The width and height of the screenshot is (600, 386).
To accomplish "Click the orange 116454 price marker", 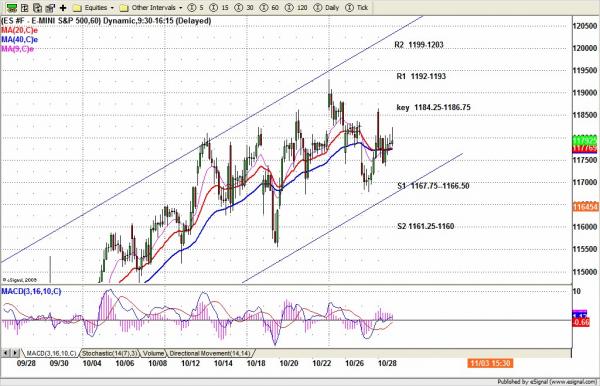I will [585, 207].
